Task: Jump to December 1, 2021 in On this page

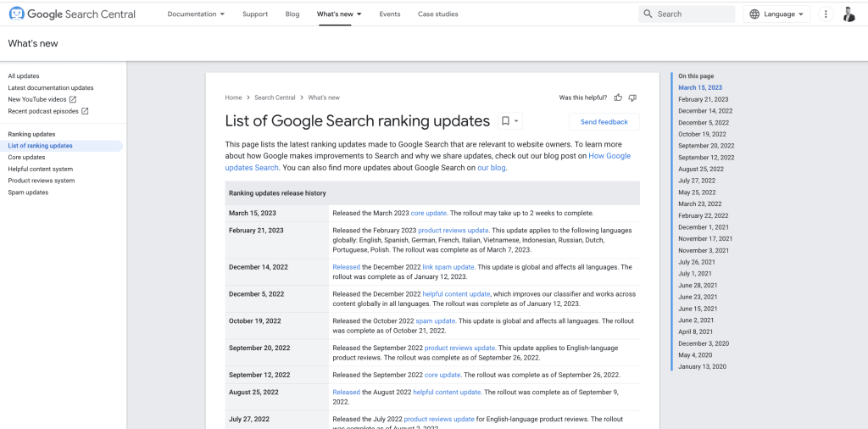Action: [704, 227]
